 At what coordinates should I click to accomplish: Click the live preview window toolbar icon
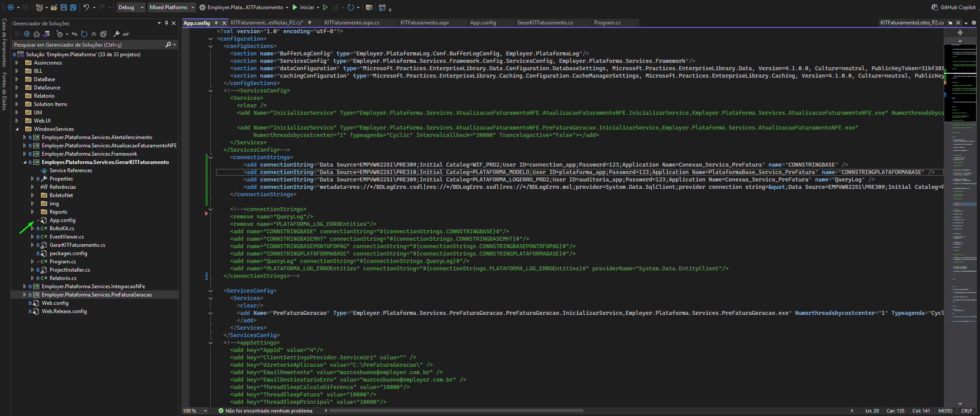[x=382, y=7]
